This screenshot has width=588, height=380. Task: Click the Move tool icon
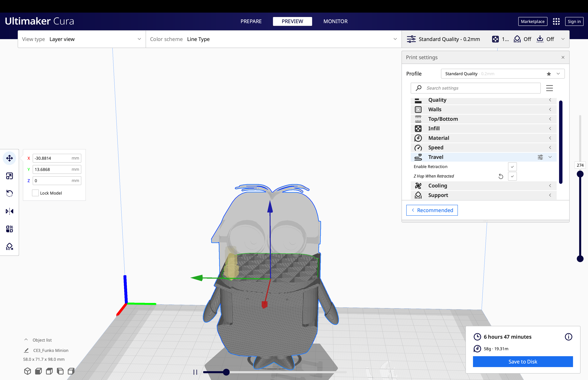(x=9, y=158)
